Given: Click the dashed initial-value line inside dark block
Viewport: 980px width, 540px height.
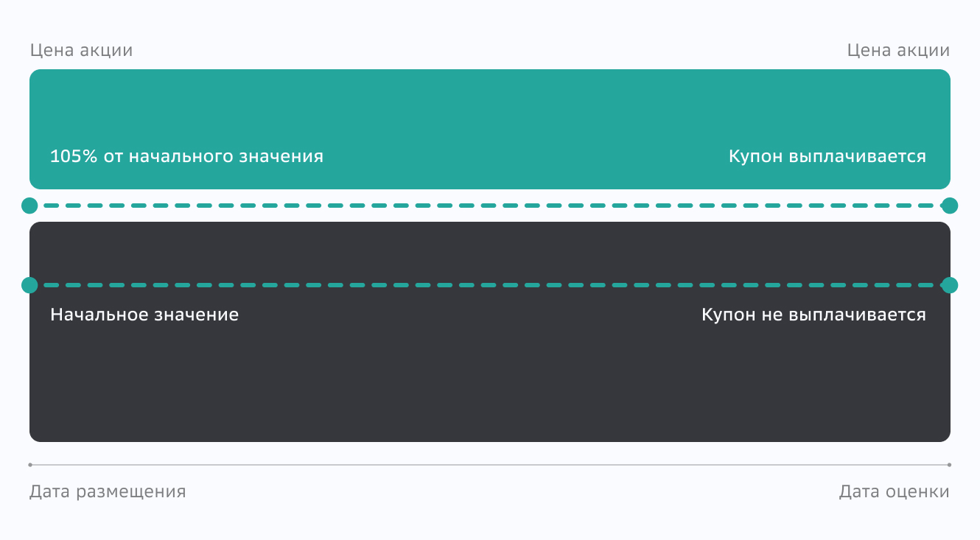Looking at the screenshot, I should [x=490, y=285].
